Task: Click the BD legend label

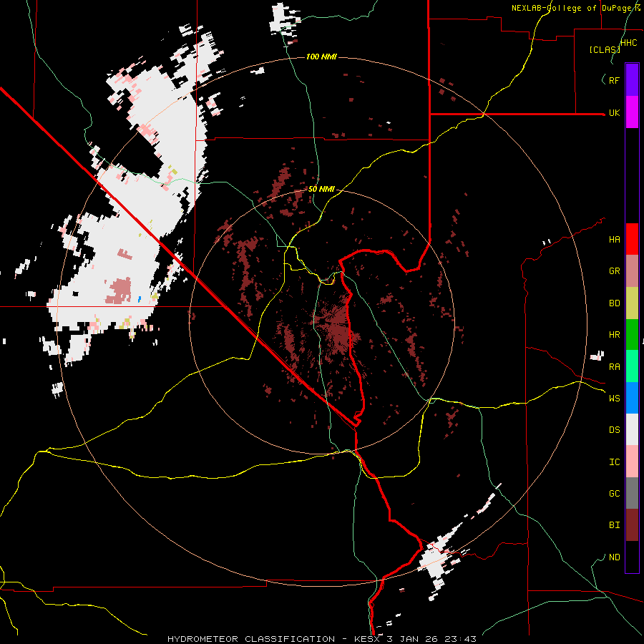Action: pyautogui.click(x=615, y=303)
